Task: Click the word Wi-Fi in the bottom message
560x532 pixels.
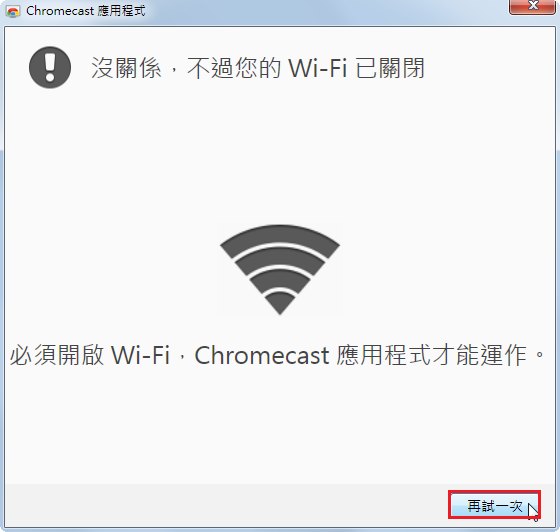Action: click(140, 355)
